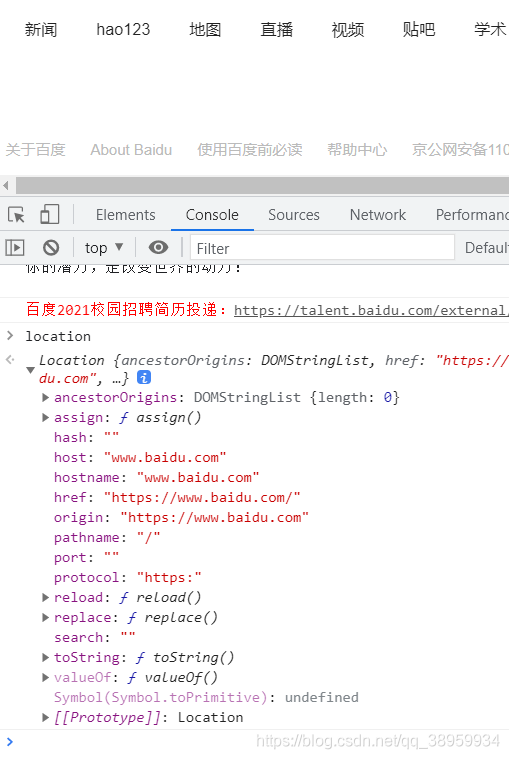Viewport: 509px width, 759px height.
Task: Click the host "www.baidu.com" value
Action: (165, 457)
